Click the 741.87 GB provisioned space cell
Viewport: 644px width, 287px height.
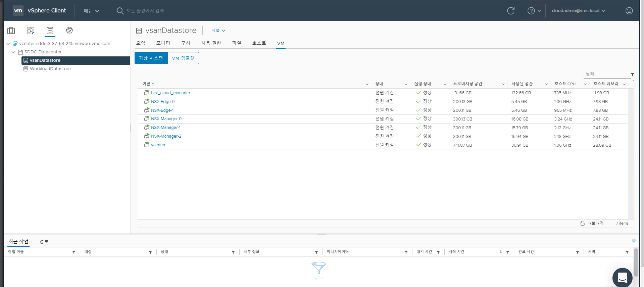462,145
